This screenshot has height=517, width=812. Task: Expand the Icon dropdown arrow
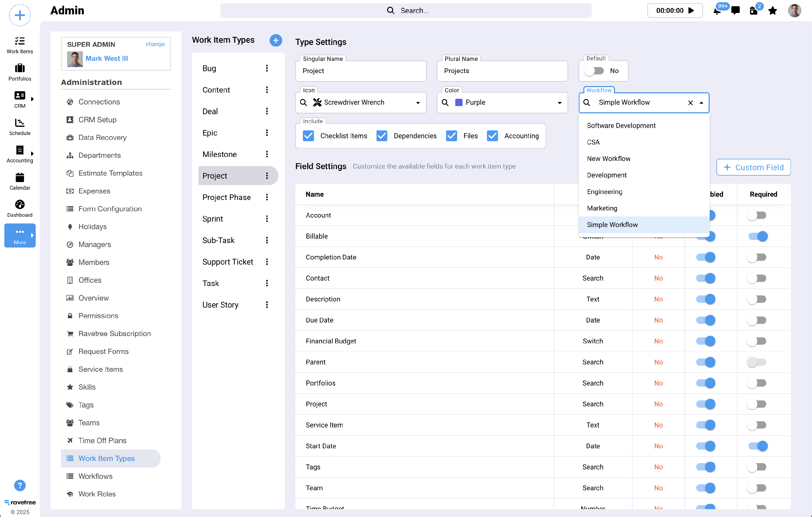tap(418, 103)
